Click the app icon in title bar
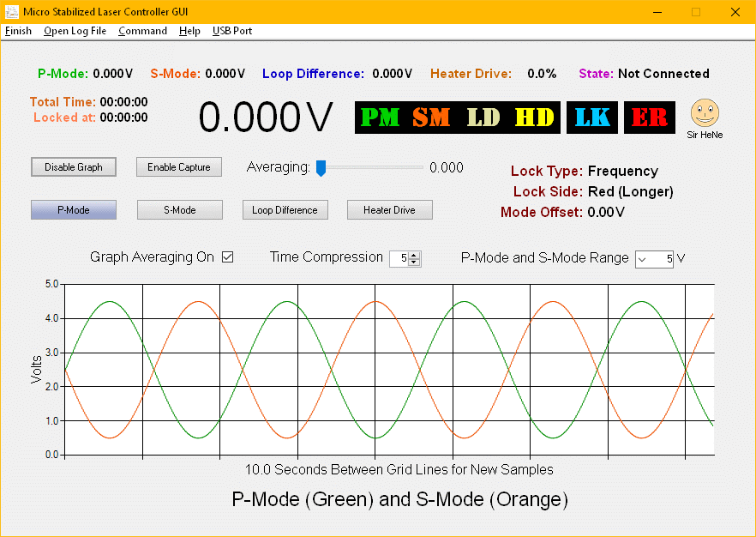 pyautogui.click(x=12, y=12)
